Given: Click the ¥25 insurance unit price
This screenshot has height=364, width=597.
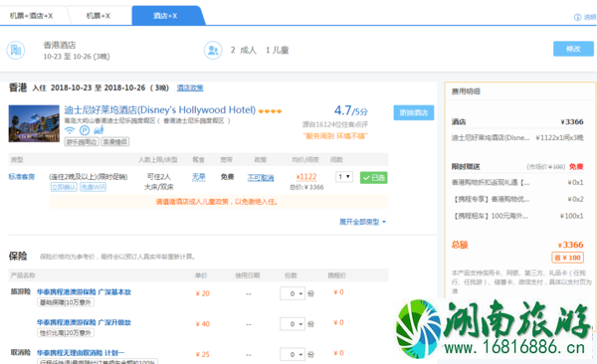Looking at the screenshot, I should tap(203, 354).
